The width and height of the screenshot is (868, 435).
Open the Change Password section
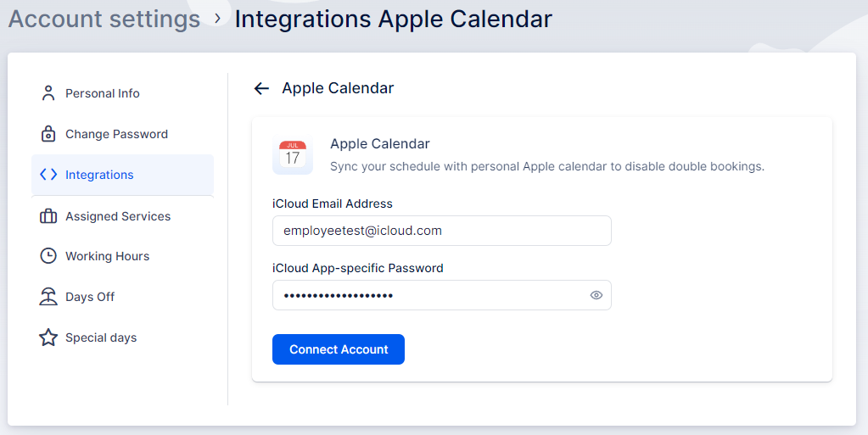click(116, 134)
